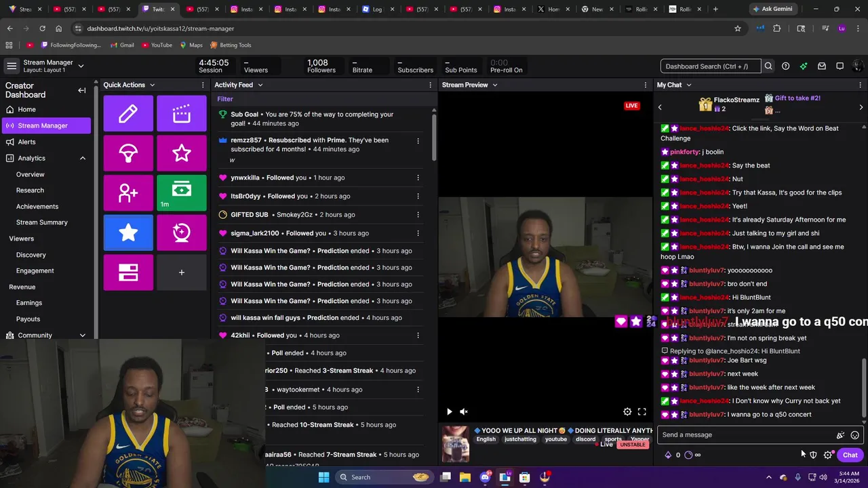The width and height of the screenshot is (868, 488).
Task: Click the Bits icon below chat
Action: (668, 455)
